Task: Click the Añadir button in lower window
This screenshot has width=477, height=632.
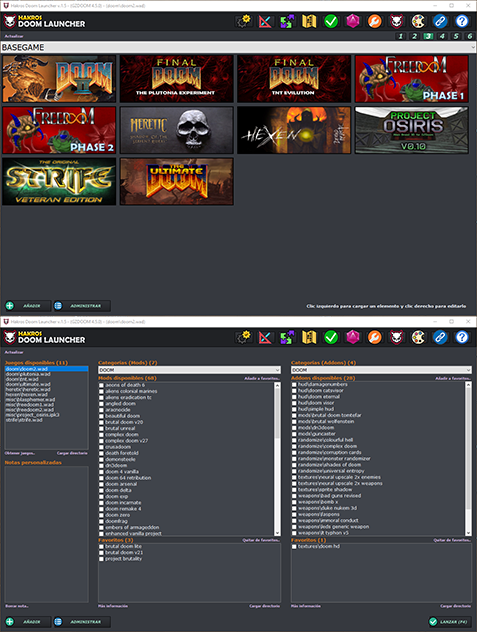Action: (27, 622)
